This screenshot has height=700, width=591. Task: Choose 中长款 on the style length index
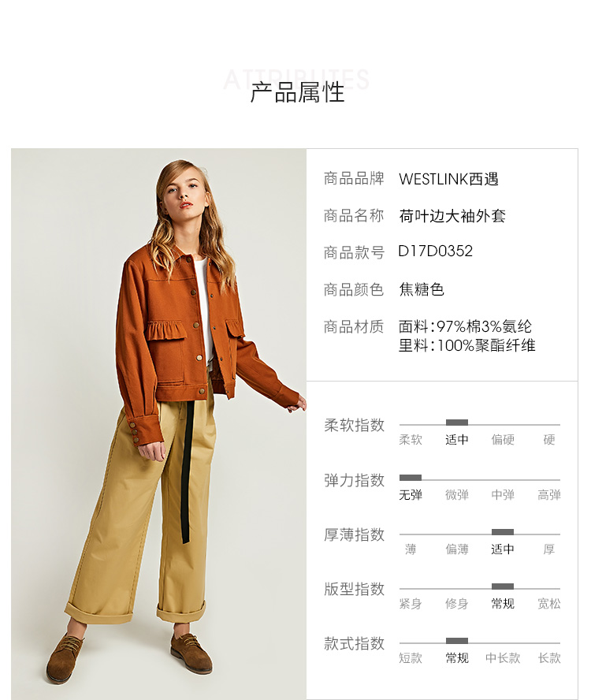[503, 658]
